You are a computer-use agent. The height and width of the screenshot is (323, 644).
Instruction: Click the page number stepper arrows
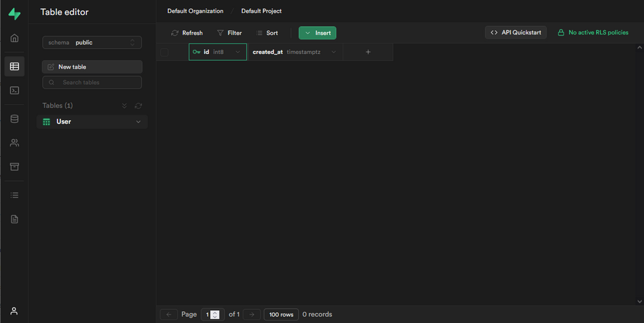point(215,315)
